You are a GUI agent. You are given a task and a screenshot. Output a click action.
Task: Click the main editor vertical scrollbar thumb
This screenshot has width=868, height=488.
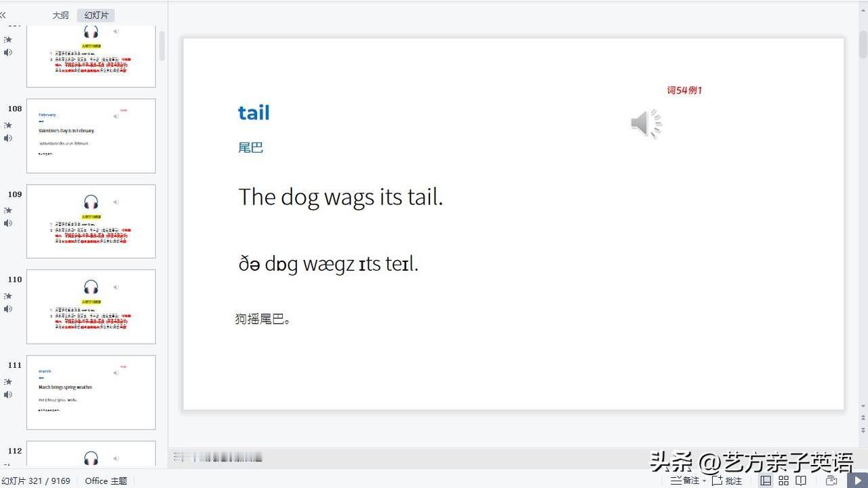863,45
